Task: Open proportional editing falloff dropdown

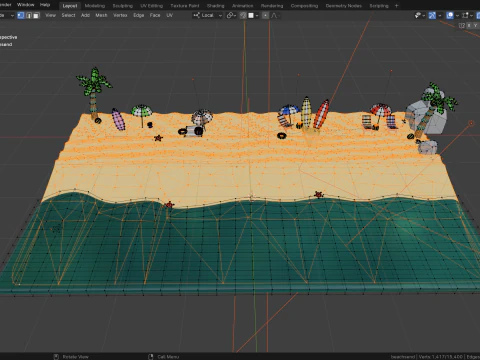Action: tap(274, 15)
